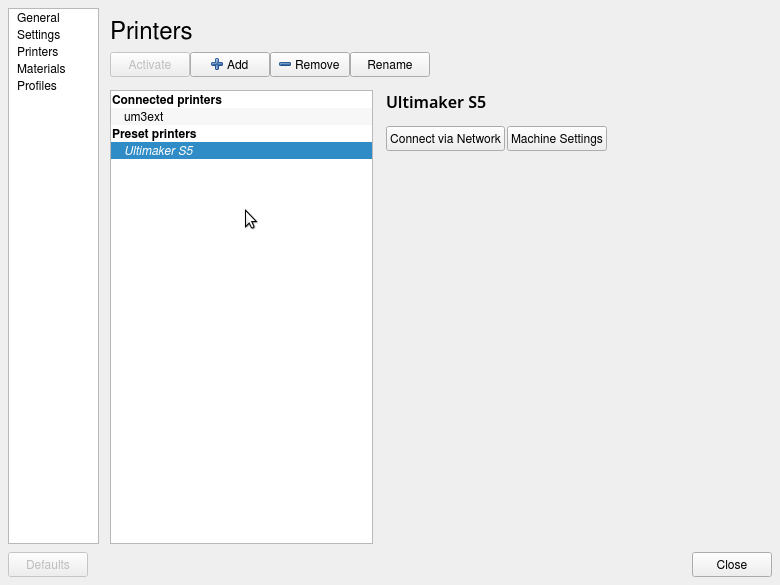Click the Preset printers header
This screenshot has height=585, width=780.
[154, 134]
